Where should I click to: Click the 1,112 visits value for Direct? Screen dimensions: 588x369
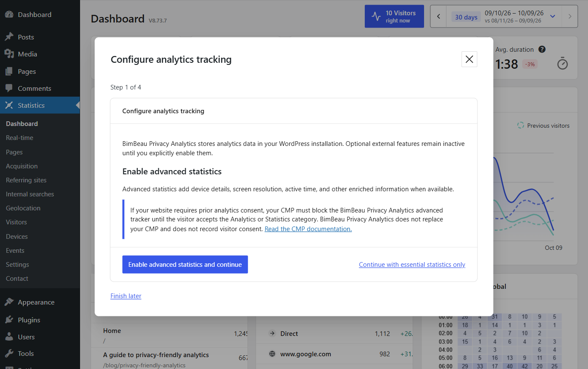382,333
